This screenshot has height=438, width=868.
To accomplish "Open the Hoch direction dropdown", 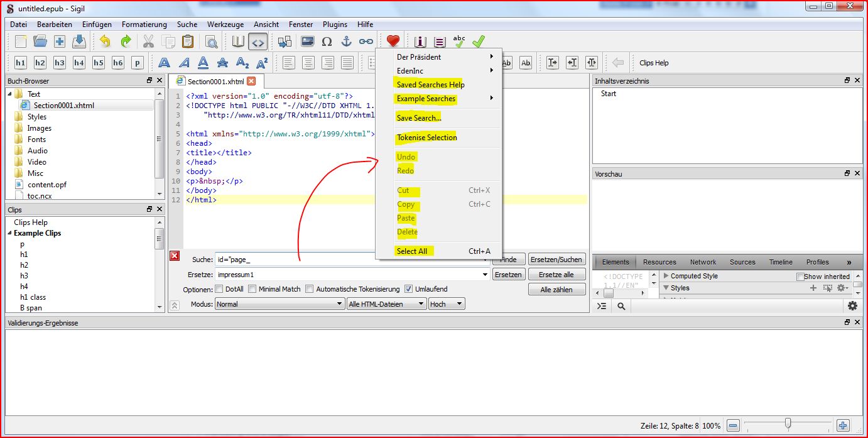I will pos(447,304).
